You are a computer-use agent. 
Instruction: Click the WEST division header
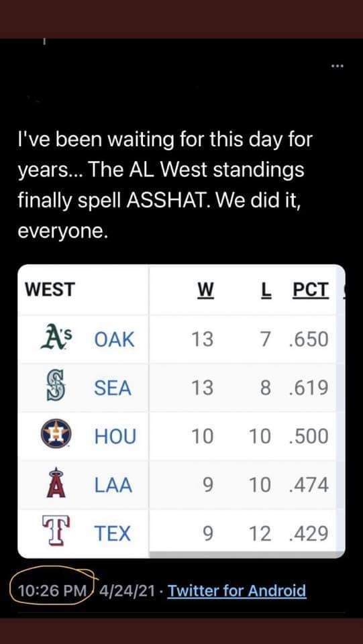coord(50,290)
